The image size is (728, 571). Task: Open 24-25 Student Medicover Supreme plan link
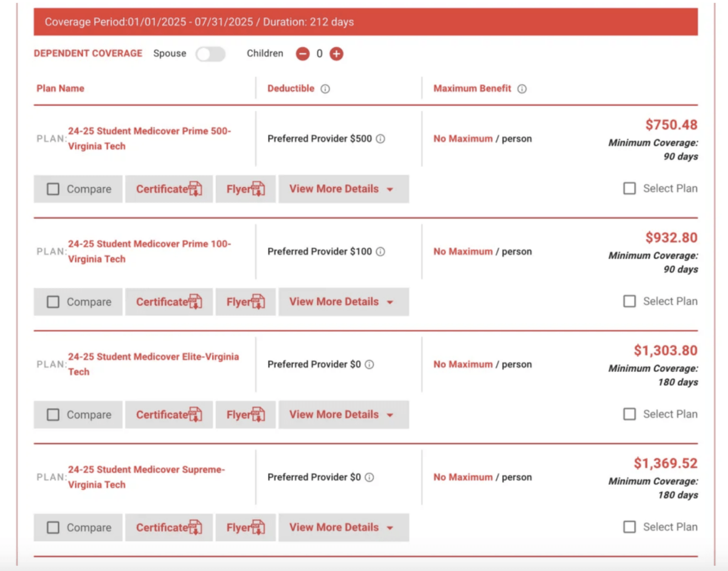[x=146, y=476]
